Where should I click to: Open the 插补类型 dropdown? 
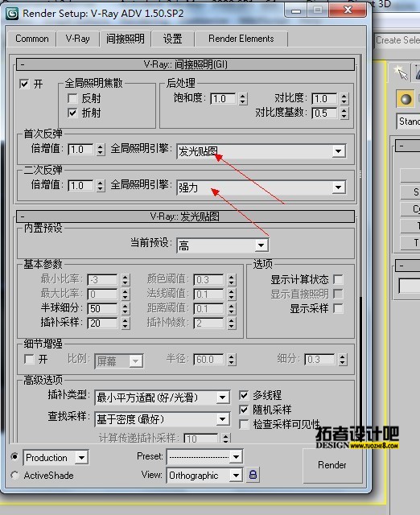162,398
